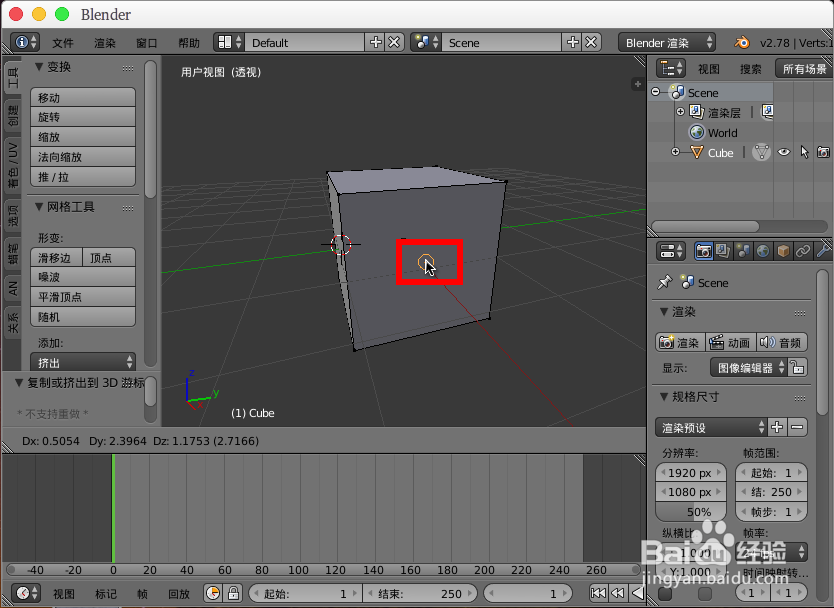Open the Properties editor type selector
Screen dimensions: 834x608
coord(671,251)
